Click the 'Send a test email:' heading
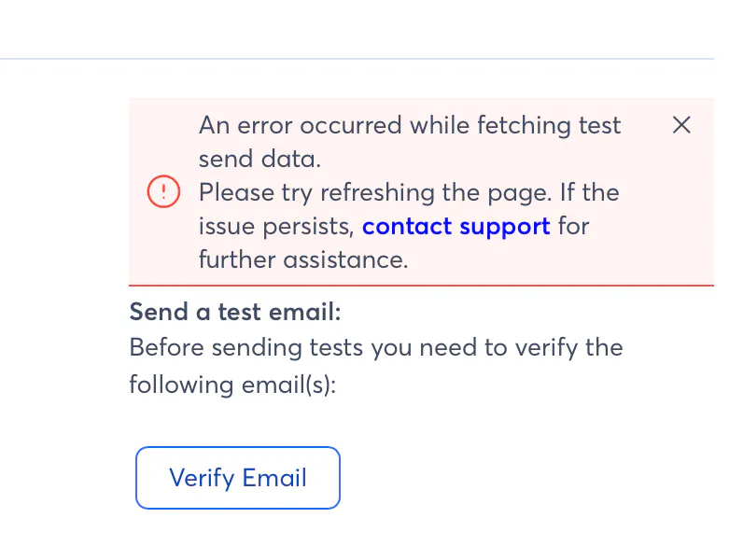The height and width of the screenshot is (560, 743). pyautogui.click(x=235, y=311)
